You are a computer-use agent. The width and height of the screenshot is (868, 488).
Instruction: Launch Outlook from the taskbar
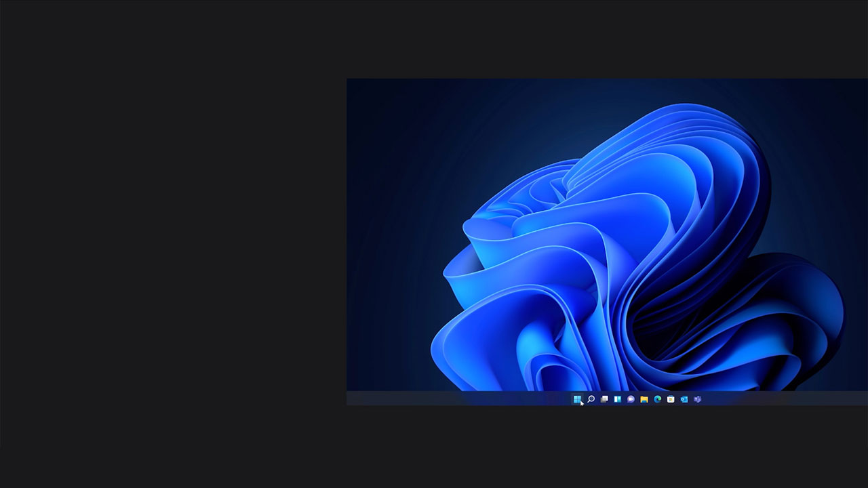point(684,399)
